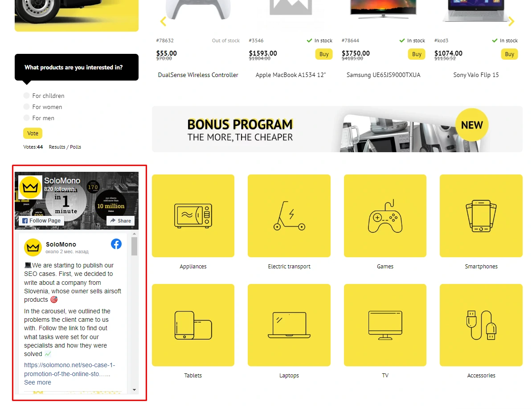Expand the post with 'See more'
Image resolution: width=532 pixels, height=409 pixels.
pos(37,382)
